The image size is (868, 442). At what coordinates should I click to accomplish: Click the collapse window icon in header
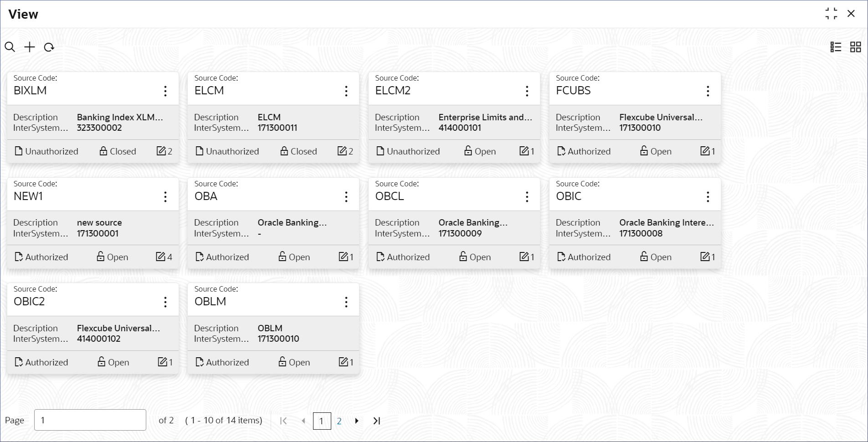pyautogui.click(x=831, y=14)
